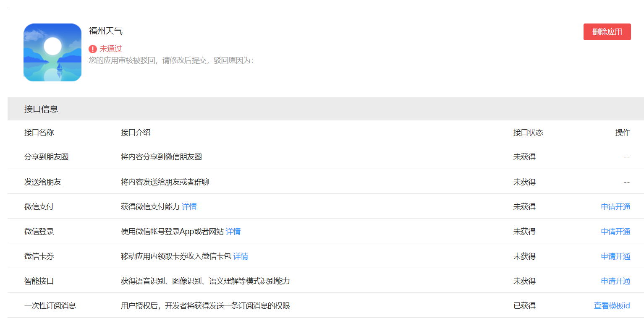Click the 福州天气 app icon thumbnail
The height and width of the screenshot is (318, 644).
tap(52, 52)
